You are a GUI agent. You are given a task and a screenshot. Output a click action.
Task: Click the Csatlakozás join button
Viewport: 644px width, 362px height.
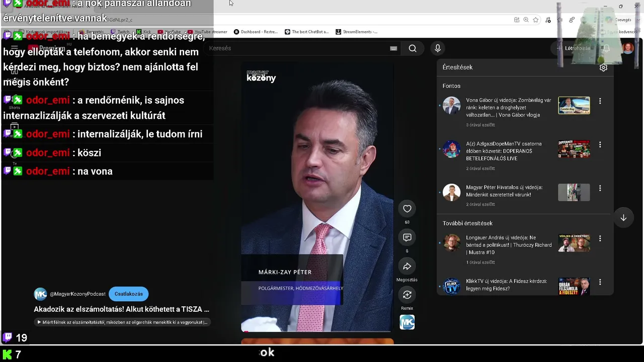[128, 294]
